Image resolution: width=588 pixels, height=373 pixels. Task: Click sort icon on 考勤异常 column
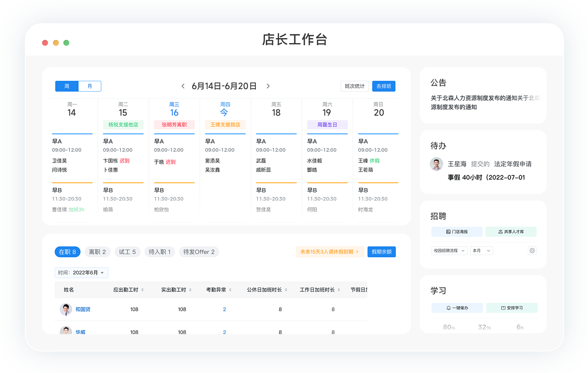[230, 290]
